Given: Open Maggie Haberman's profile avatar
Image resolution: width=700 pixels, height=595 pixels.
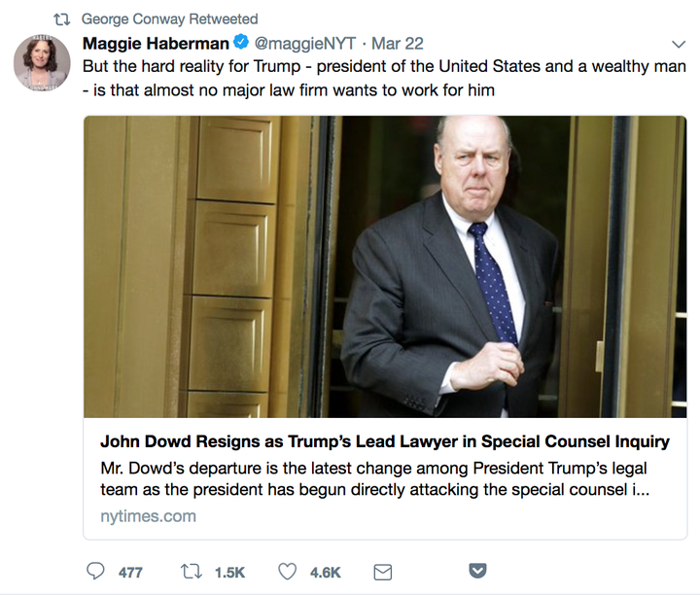Looking at the screenshot, I should coord(42,62).
